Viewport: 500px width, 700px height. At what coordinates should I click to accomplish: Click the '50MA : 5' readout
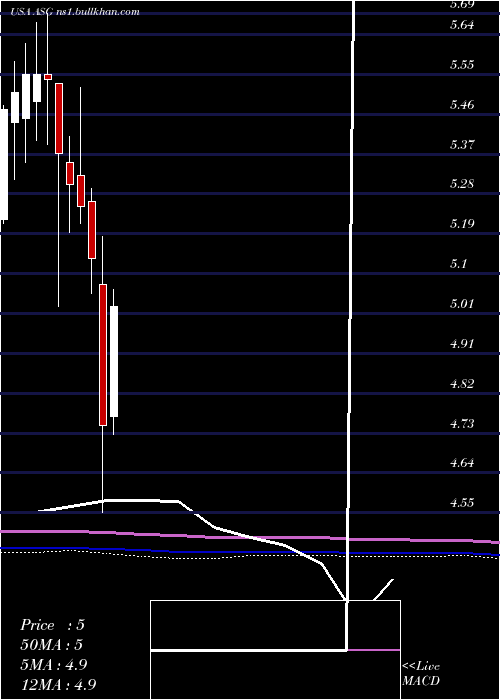point(52,645)
